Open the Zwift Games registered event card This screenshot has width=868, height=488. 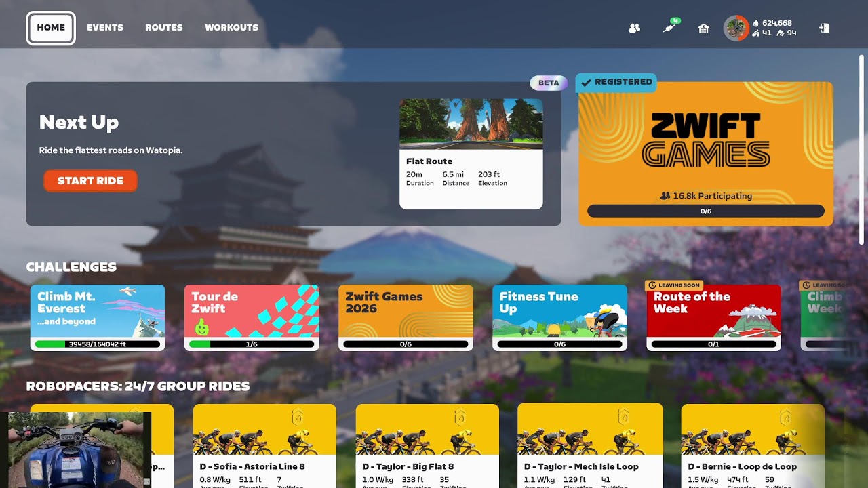tap(705, 154)
